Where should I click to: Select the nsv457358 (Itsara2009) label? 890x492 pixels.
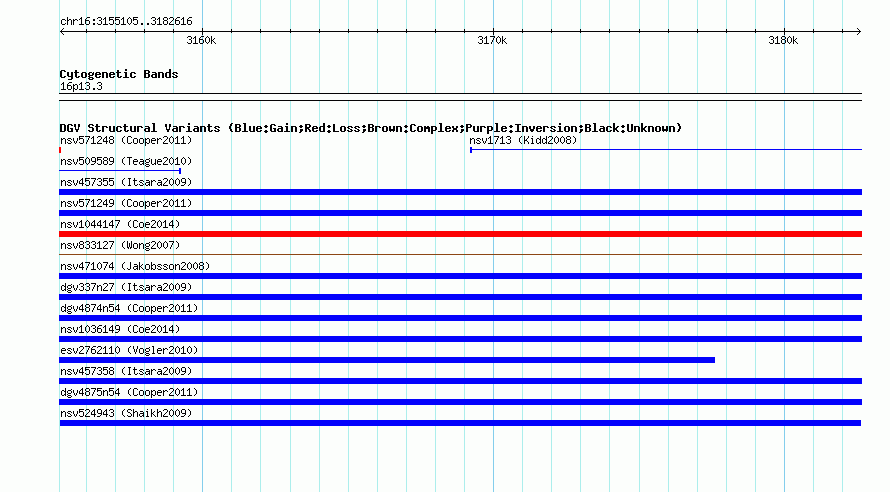point(126,371)
